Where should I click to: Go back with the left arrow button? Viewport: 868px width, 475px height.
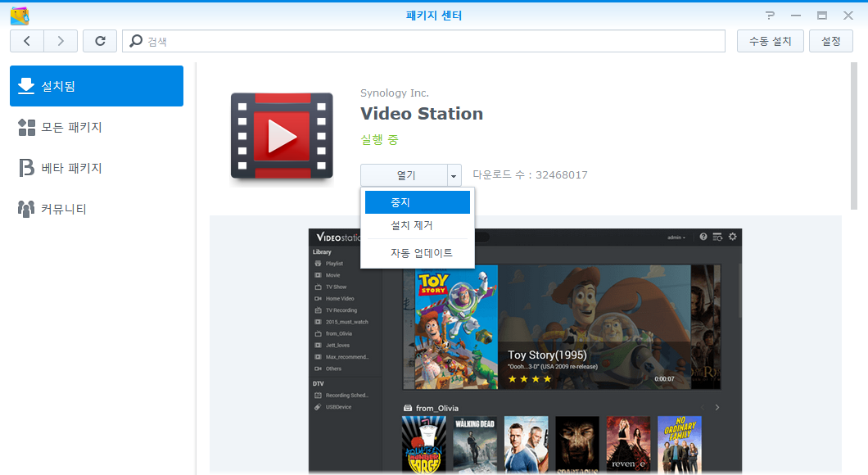[x=26, y=41]
